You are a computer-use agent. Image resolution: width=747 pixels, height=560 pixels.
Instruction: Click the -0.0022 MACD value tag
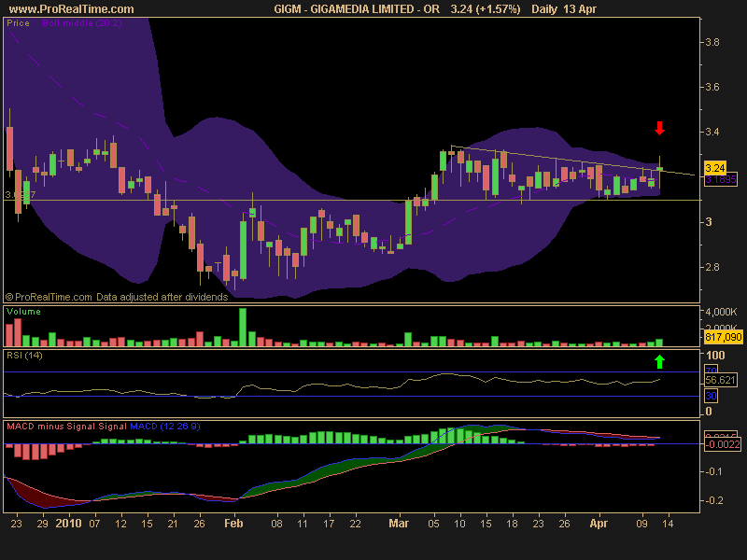(722, 444)
